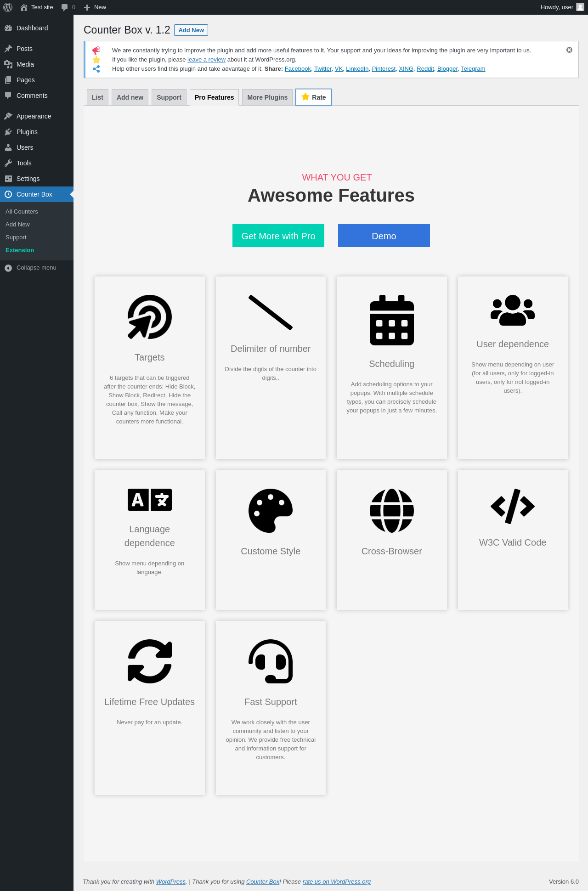
Task: Share the plugin on Facebook
Action: click(298, 69)
